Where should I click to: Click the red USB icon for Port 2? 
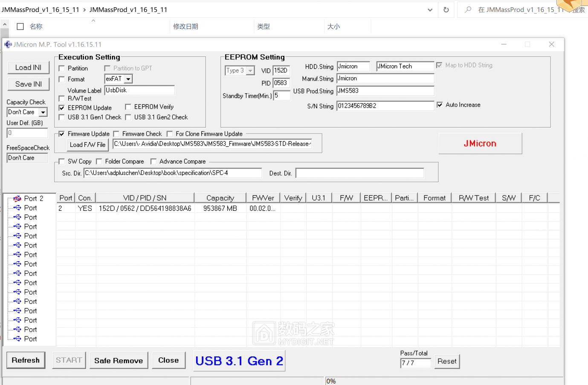pyautogui.click(x=17, y=198)
